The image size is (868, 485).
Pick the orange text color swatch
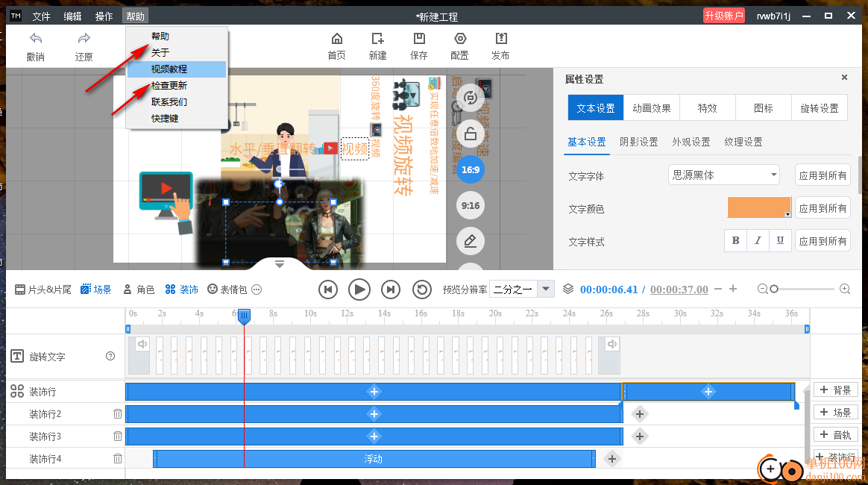point(759,207)
